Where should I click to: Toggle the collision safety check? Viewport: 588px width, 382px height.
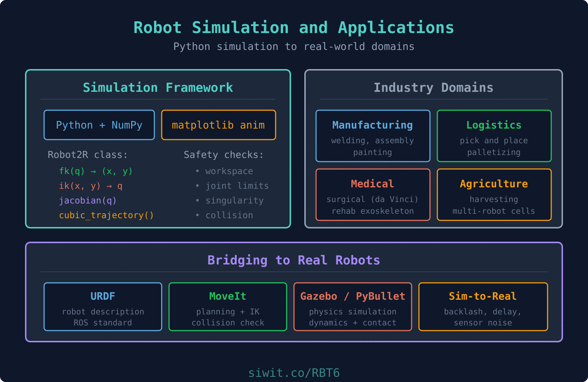click(x=229, y=215)
